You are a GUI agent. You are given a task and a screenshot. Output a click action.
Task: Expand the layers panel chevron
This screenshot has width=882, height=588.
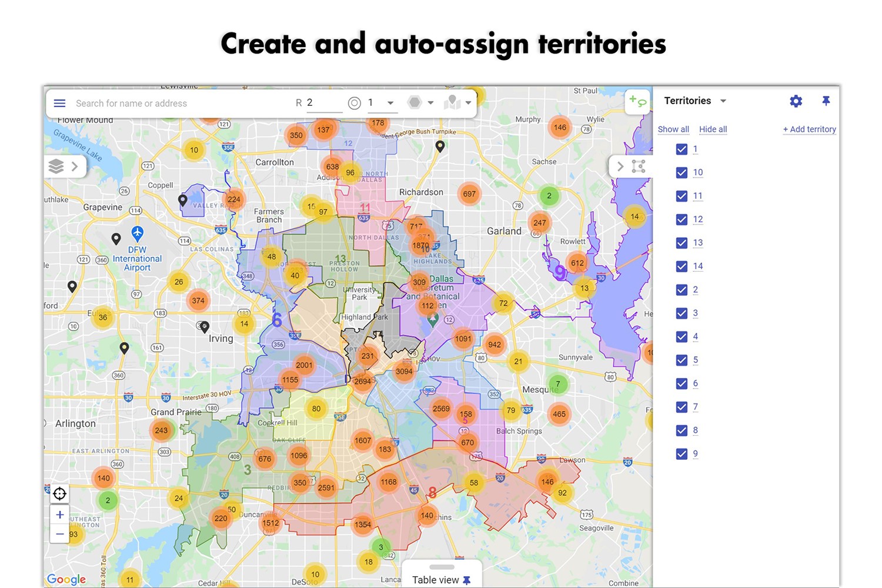(75, 166)
